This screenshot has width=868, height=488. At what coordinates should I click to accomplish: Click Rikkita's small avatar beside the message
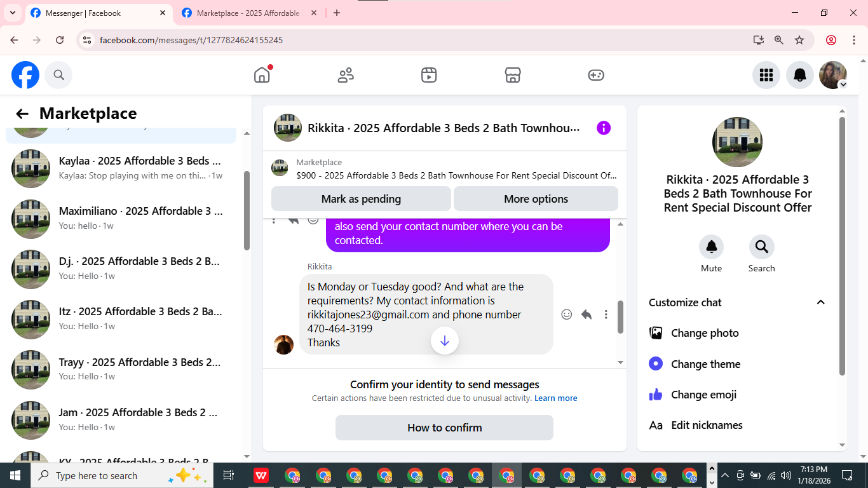click(x=284, y=344)
